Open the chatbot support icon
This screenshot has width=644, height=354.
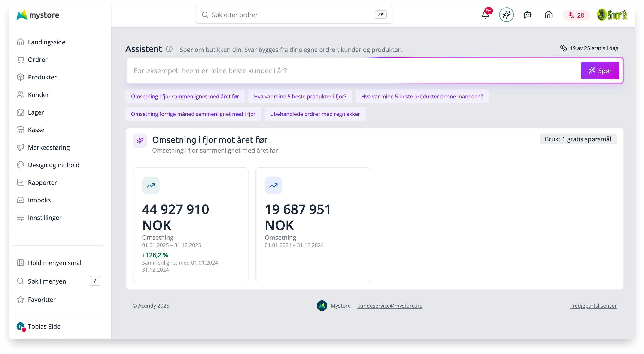point(528,15)
